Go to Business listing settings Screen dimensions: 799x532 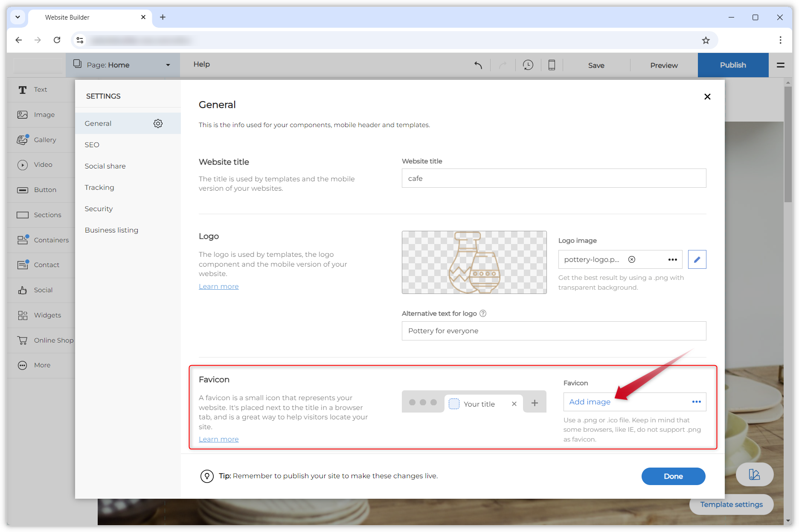click(x=111, y=230)
